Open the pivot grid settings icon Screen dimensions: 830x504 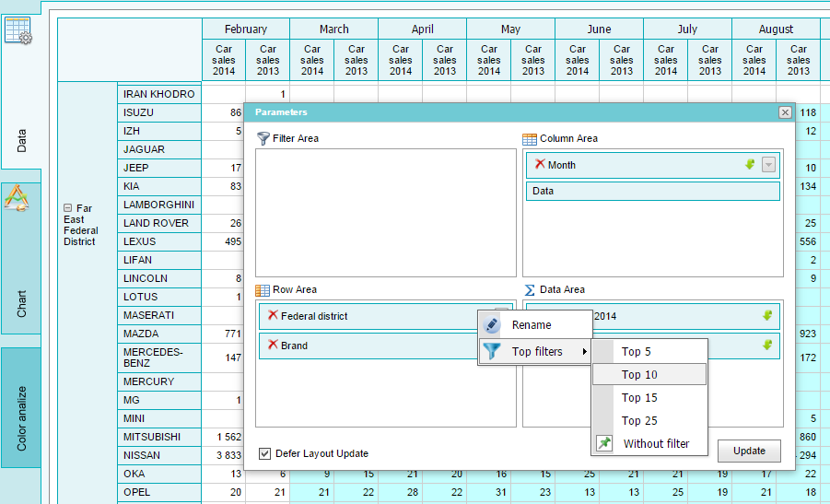pyautogui.click(x=18, y=30)
